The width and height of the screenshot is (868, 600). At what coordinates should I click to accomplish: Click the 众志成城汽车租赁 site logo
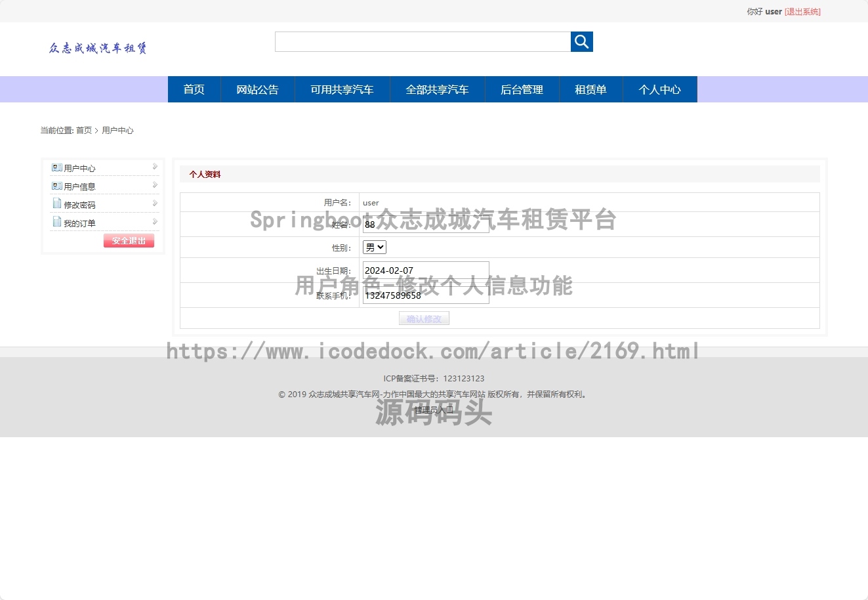[x=98, y=48]
